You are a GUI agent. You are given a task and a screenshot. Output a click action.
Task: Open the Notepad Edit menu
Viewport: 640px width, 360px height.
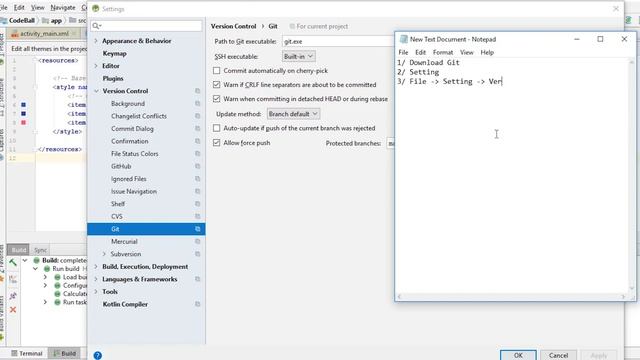pos(420,52)
